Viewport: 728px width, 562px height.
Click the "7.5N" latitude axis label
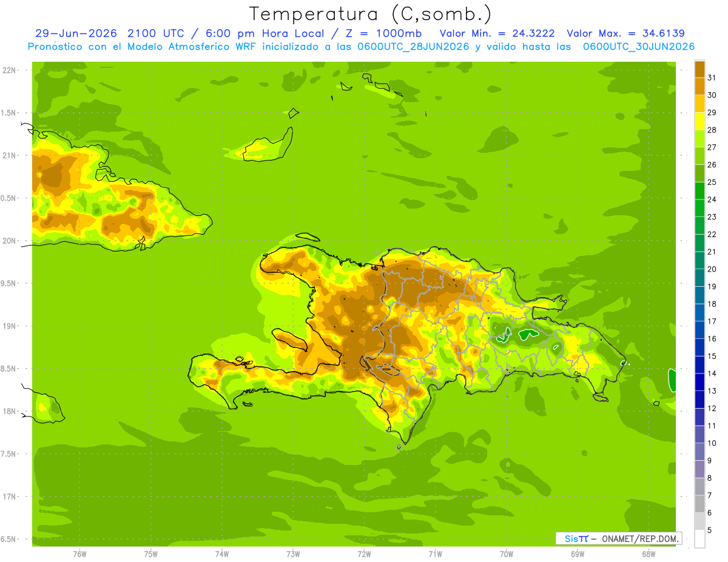pos(10,454)
